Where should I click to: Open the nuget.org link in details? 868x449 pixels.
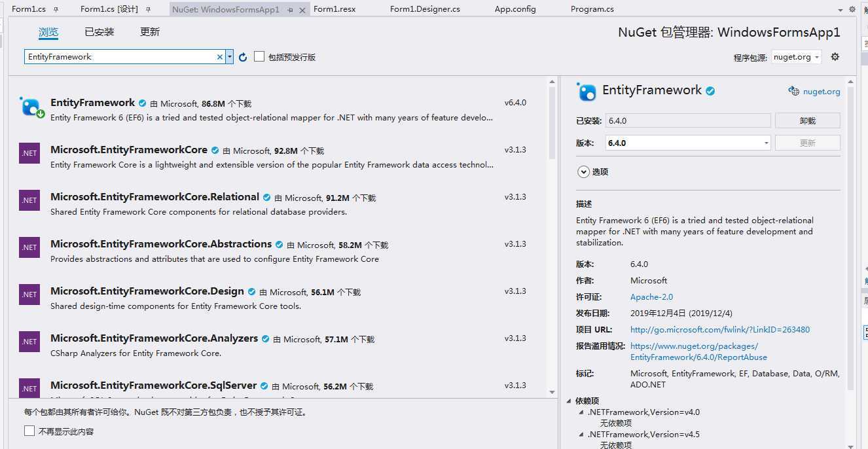click(822, 92)
